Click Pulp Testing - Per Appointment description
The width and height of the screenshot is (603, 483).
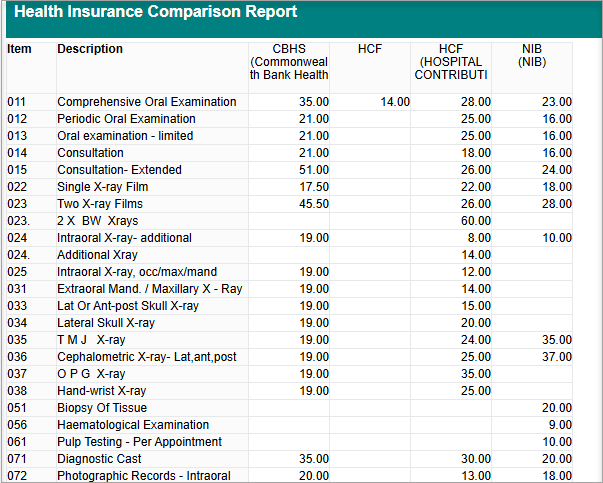point(140,442)
